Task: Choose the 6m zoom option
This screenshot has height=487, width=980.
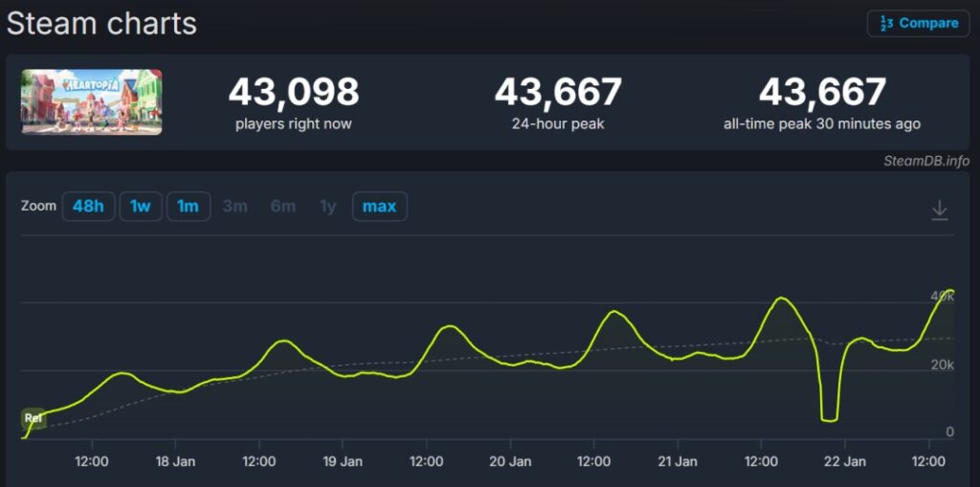Action: tap(282, 207)
